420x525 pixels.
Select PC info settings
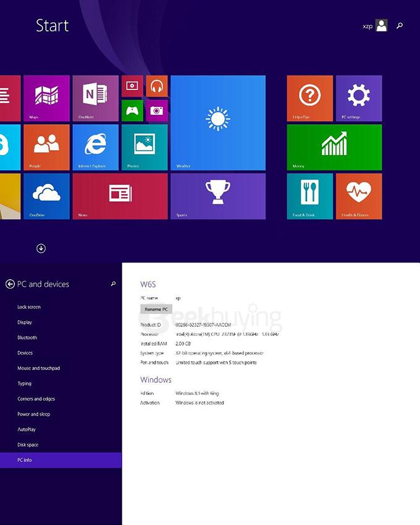61,460
